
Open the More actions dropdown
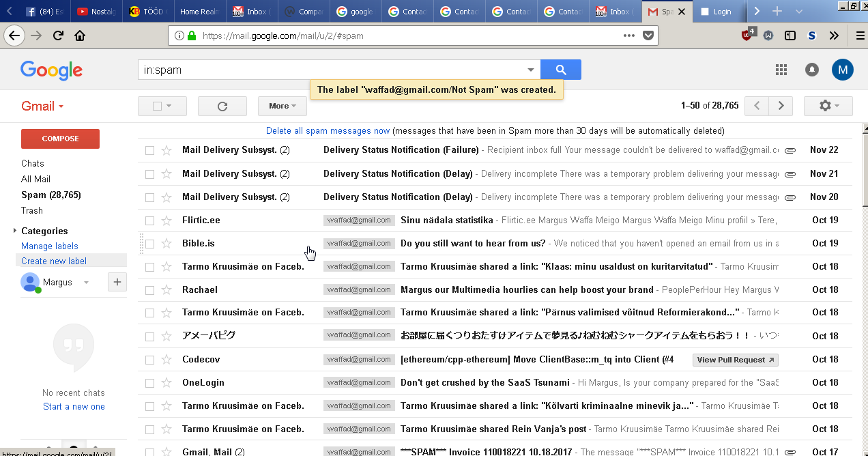point(283,106)
